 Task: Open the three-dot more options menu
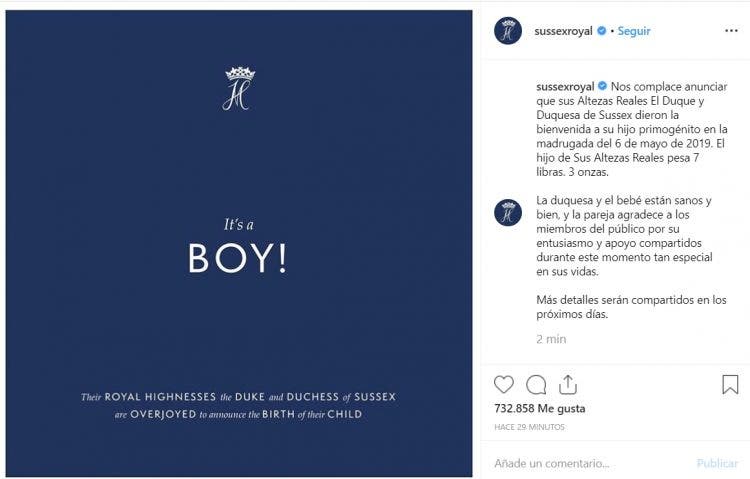point(731,31)
